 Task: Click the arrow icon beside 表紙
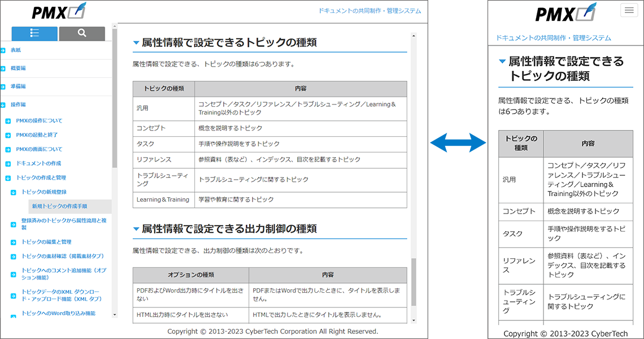3,50
